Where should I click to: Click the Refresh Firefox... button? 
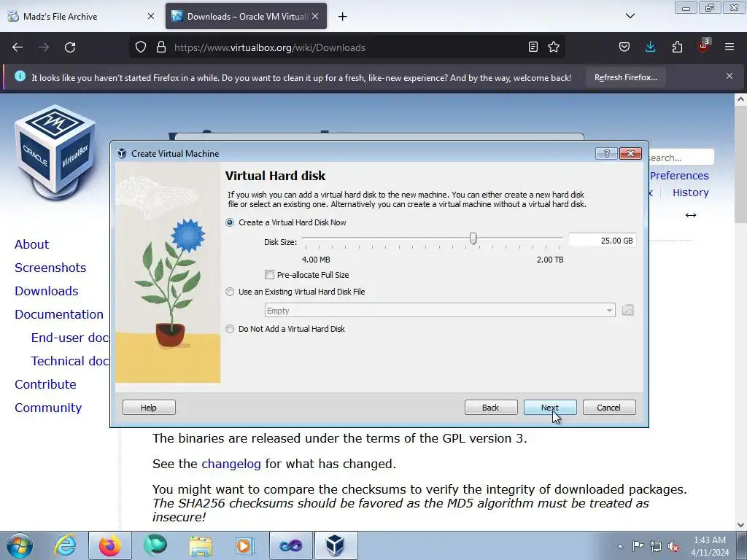click(x=625, y=77)
